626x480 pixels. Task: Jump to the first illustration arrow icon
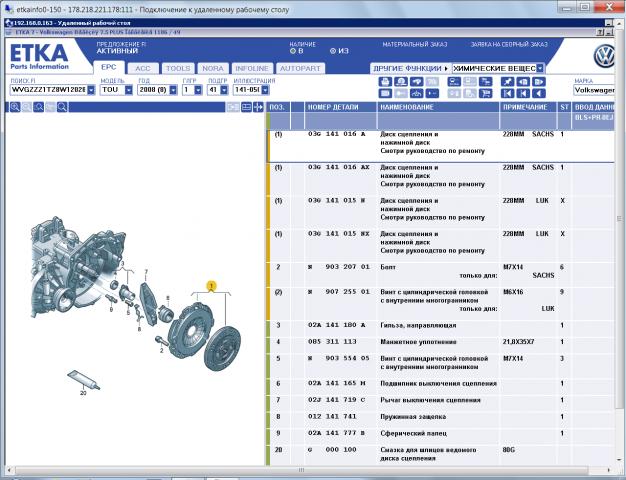coord(507,93)
